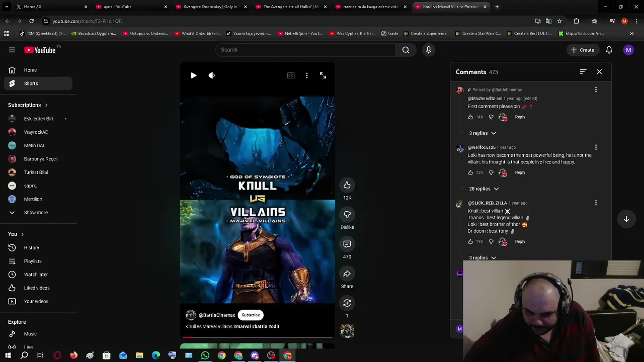
Task: Like the Short with 12K likes
Action: [347, 185]
